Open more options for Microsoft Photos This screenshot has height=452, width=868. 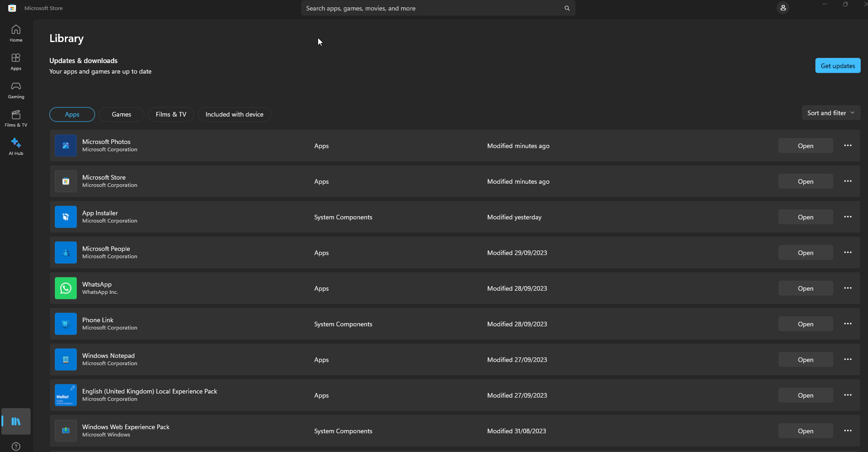(848, 145)
